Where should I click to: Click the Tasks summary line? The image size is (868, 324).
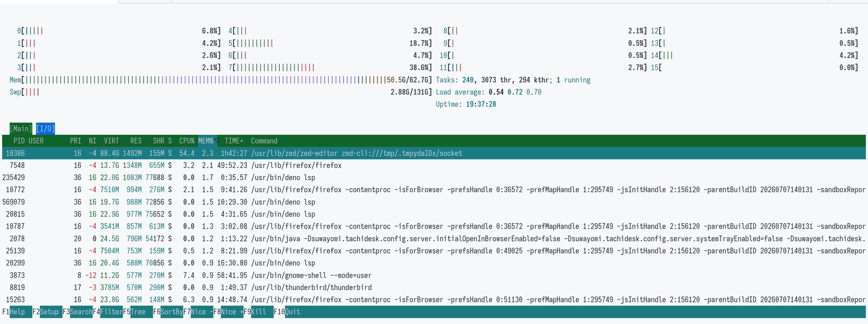[513, 80]
